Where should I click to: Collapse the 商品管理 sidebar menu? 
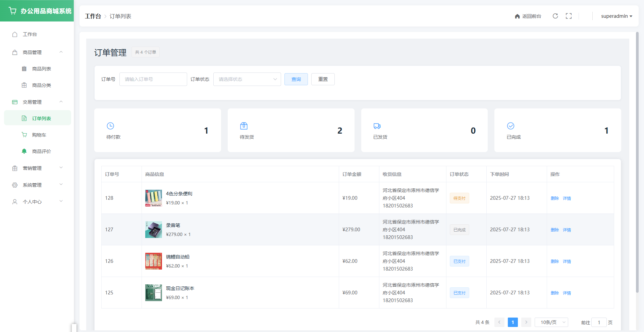[37, 52]
